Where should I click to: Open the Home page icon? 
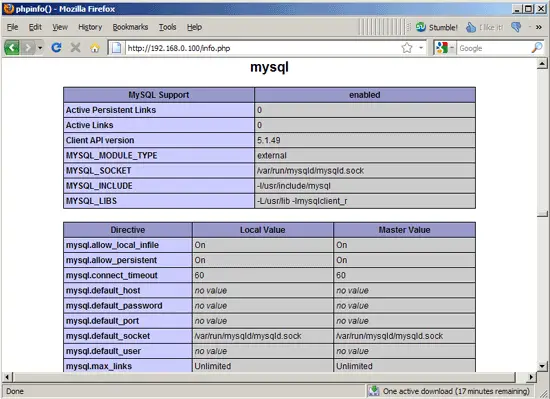(95, 48)
